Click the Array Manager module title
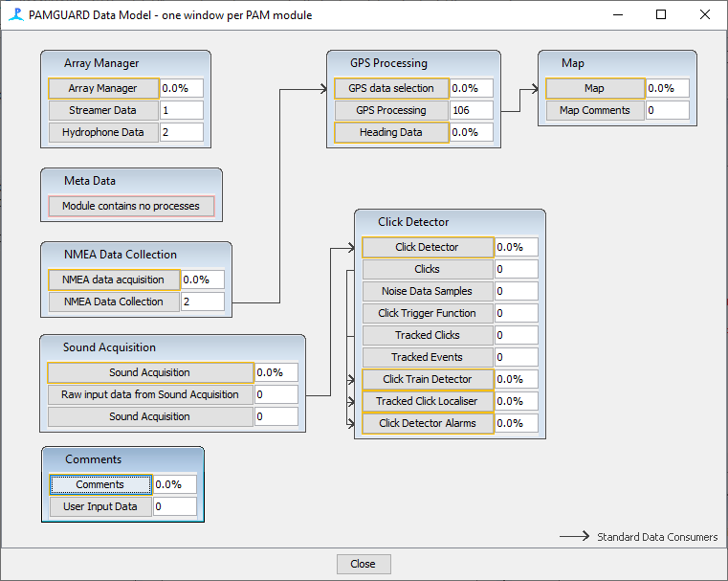This screenshot has width=728, height=581. tap(101, 63)
